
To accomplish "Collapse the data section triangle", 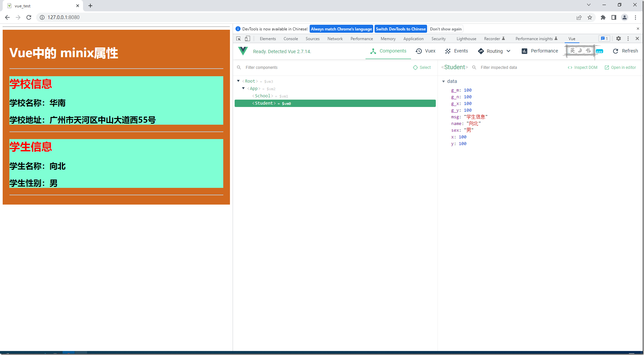I will (x=444, y=81).
